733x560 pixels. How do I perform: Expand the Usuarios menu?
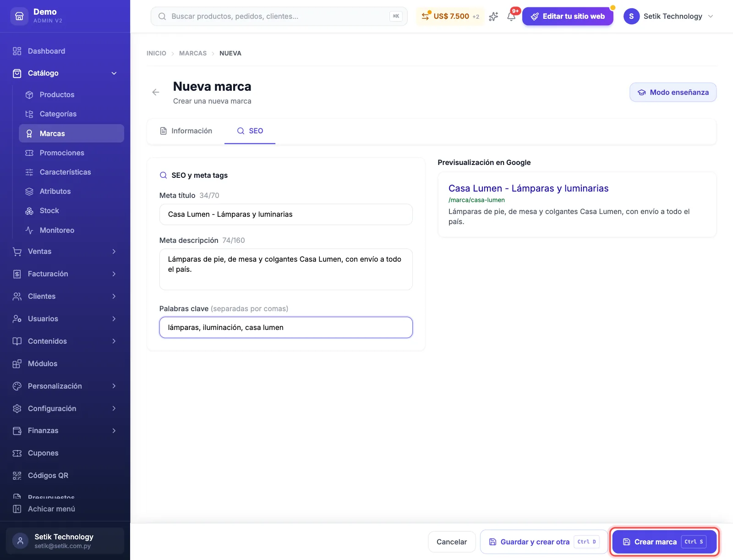tap(65, 318)
